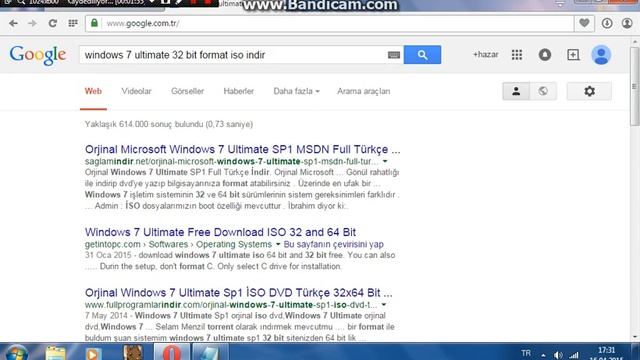Click the network signal tray icon

[574, 355]
